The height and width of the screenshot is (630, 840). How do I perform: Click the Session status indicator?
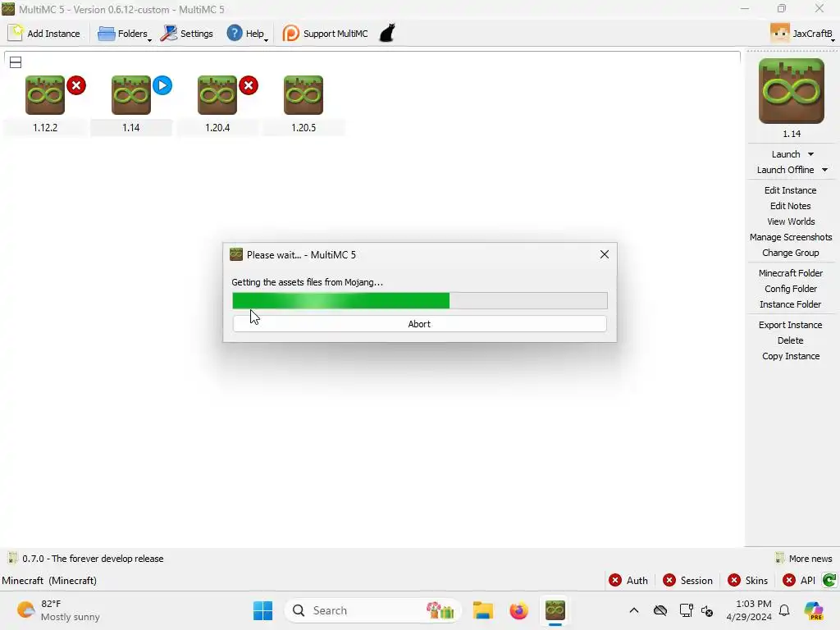tap(687, 580)
